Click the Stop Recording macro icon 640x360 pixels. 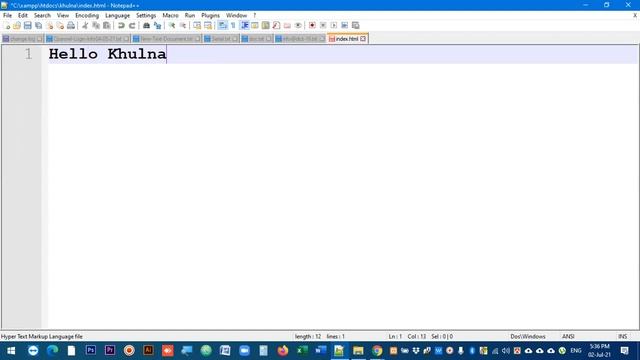click(323, 26)
